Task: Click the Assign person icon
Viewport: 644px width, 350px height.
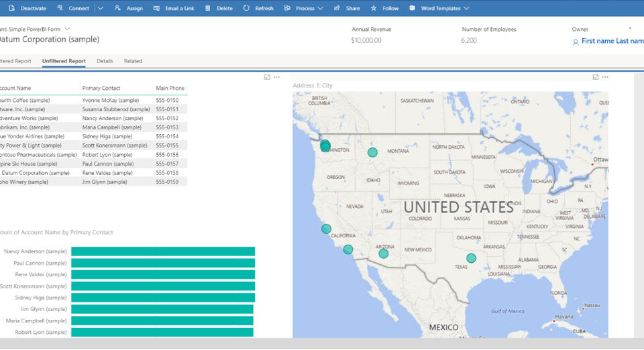Action: pos(118,8)
